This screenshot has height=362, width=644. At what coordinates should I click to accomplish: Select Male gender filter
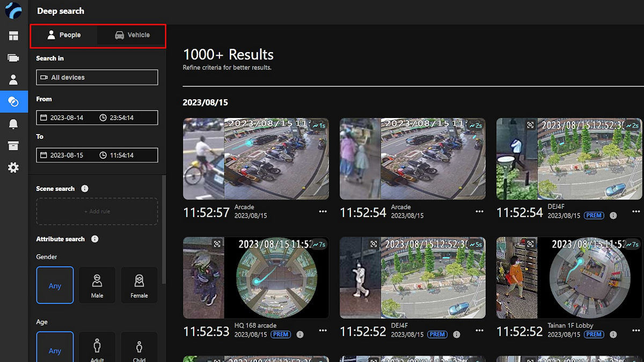tap(97, 285)
